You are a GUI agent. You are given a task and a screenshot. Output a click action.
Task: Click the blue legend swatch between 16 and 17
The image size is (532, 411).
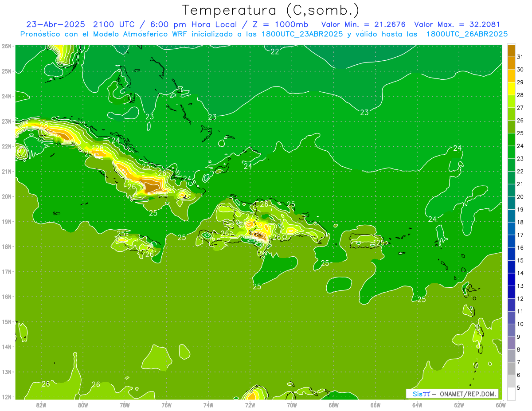(511, 241)
